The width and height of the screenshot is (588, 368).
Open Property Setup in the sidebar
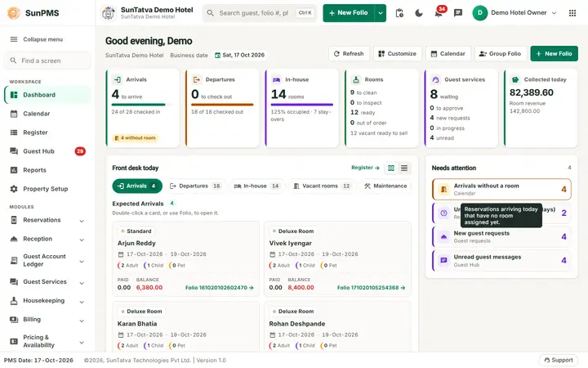(x=47, y=189)
